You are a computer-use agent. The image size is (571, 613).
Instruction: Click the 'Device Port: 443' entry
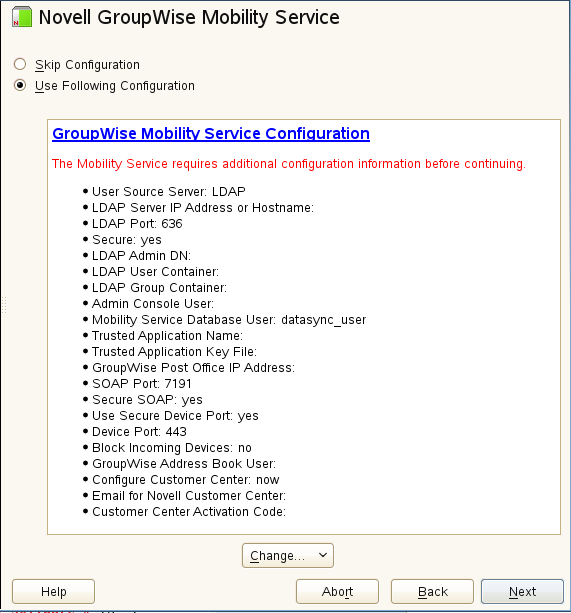coord(139,432)
